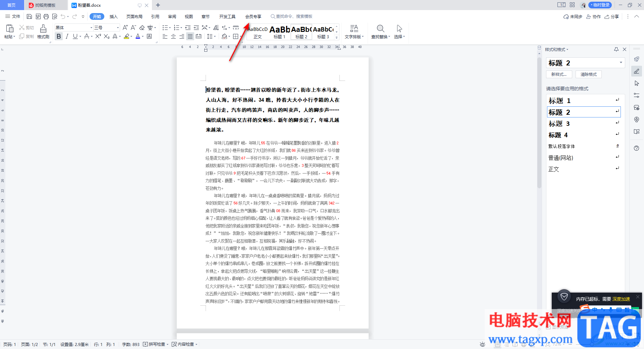Click the Clear formatting eraser icon
Screen dimensions: 644x349
point(142,28)
